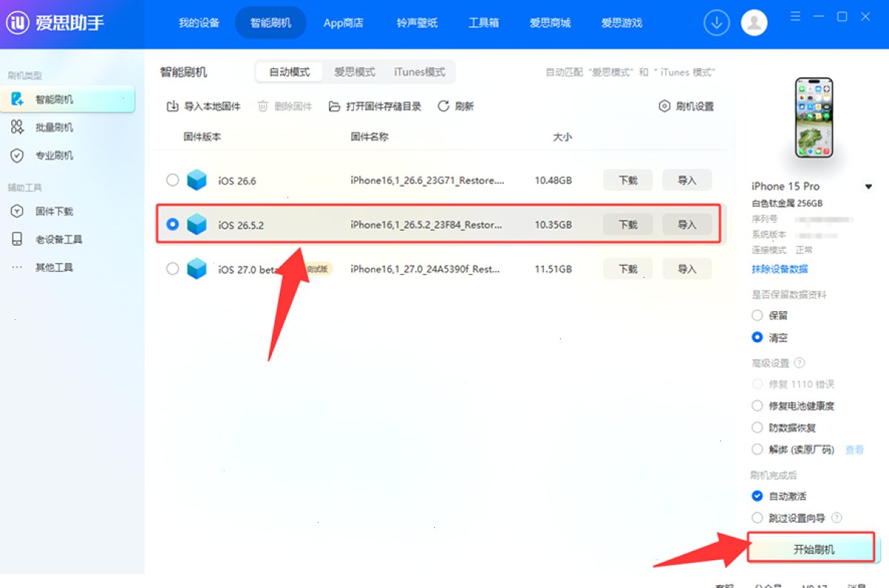Choose 清空 to erase data
889x588 pixels.
(757, 338)
